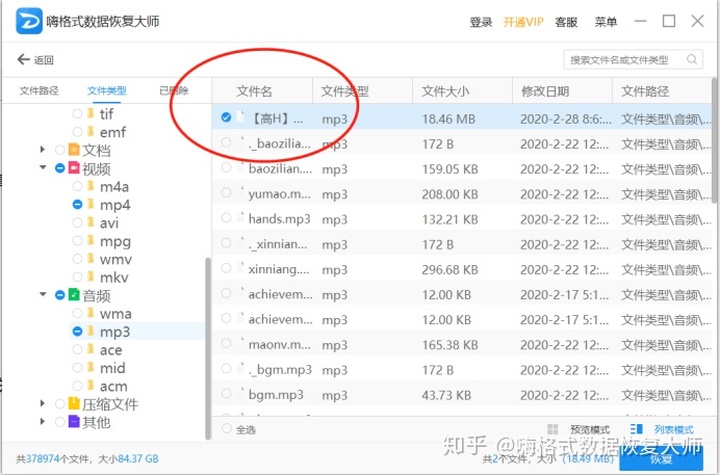Select the maonv mp3 row
720x475 pixels.
[461, 345]
